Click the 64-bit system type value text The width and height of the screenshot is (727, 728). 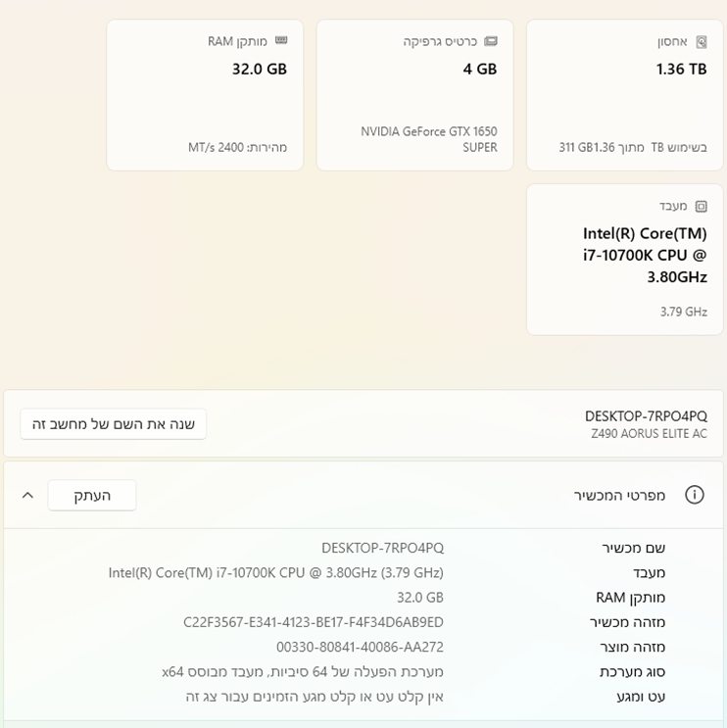[x=303, y=671]
